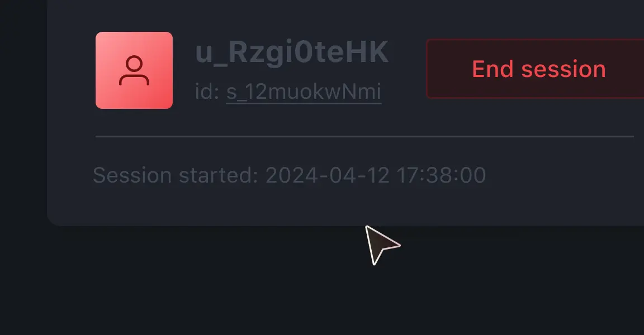This screenshot has width=644, height=335.
Task: Click the "Session started:" label
Action: coord(176,175)
